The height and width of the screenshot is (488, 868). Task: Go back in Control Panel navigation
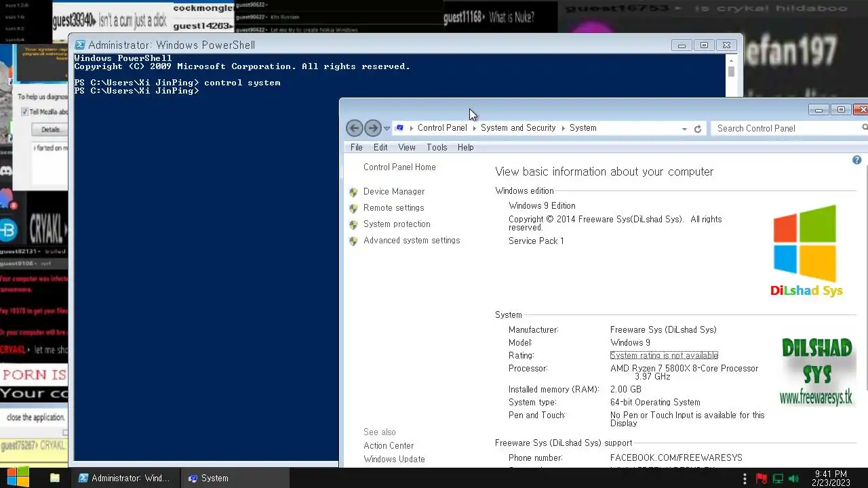354,128
